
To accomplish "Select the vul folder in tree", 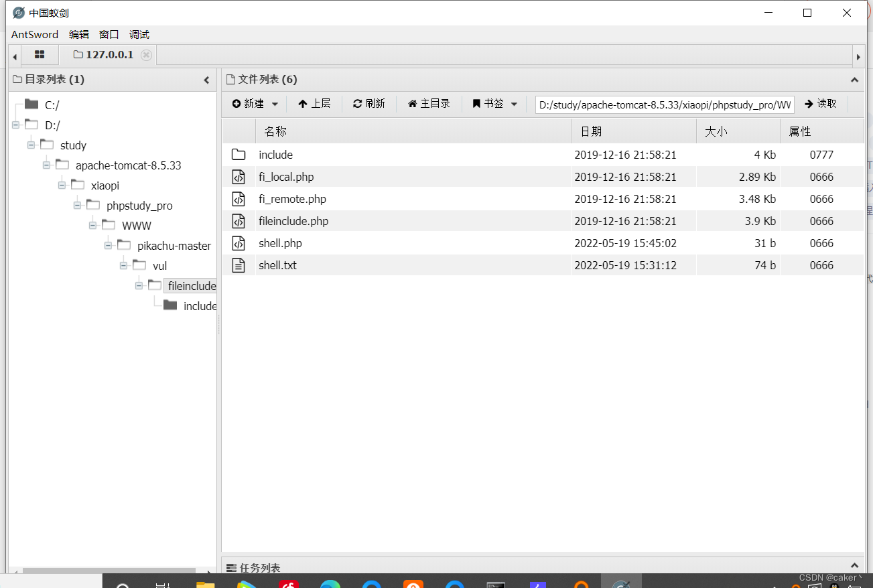I will (x=159, y=266).
